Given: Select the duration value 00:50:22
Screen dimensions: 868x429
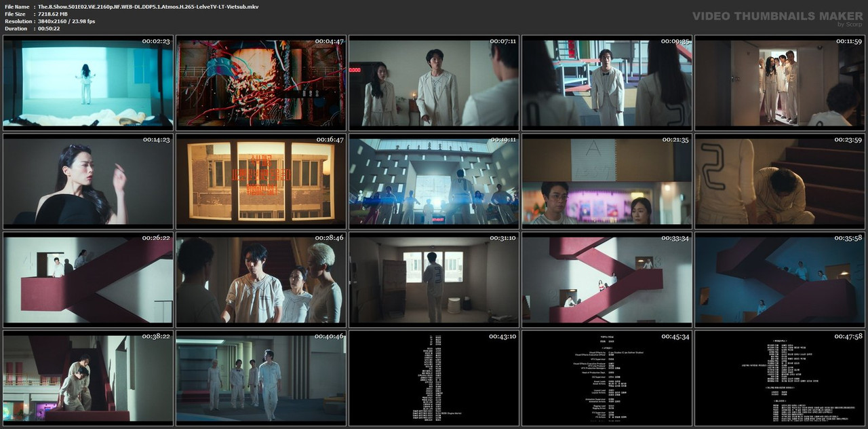Looking at the screenshot, I should (x=49, y=29).
